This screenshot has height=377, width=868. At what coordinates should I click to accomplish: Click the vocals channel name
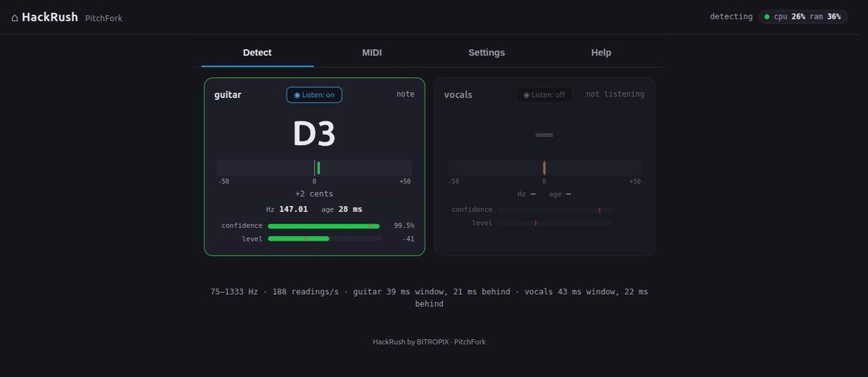tap(458, 95)
